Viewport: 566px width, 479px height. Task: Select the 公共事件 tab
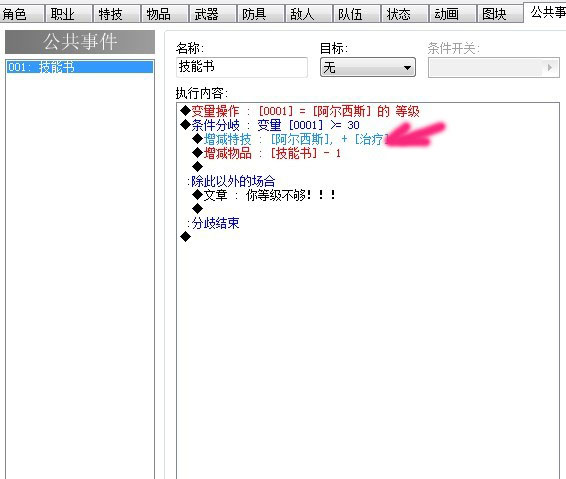pyautogui.click(x=545, y=13)
